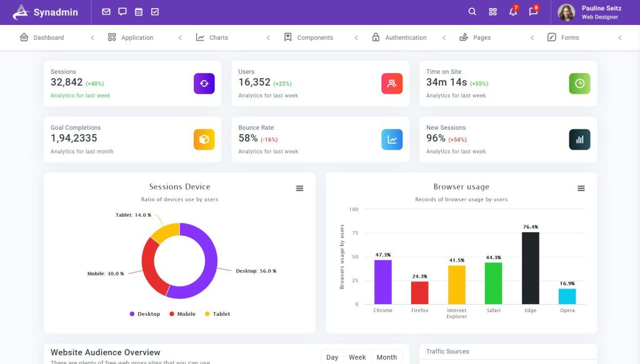Open search from the top navigation bar
The width and height of the screenshot is (640, 364).
pyautogui.click(x=472, y=11)
